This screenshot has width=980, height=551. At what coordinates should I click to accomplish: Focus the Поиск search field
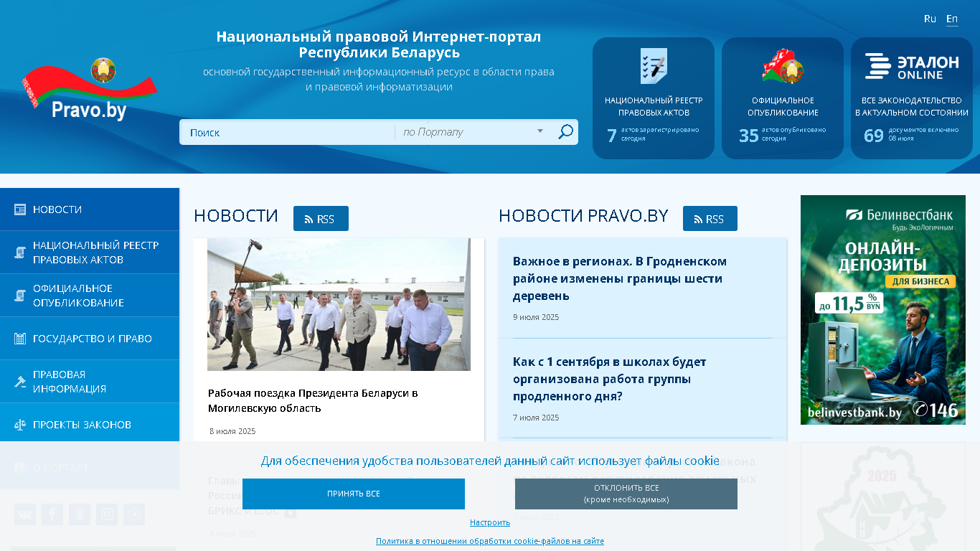tap(287, 132)
